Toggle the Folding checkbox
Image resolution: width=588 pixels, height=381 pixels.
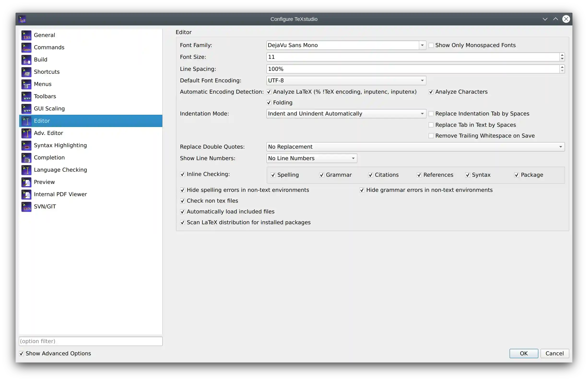(269, 103)
